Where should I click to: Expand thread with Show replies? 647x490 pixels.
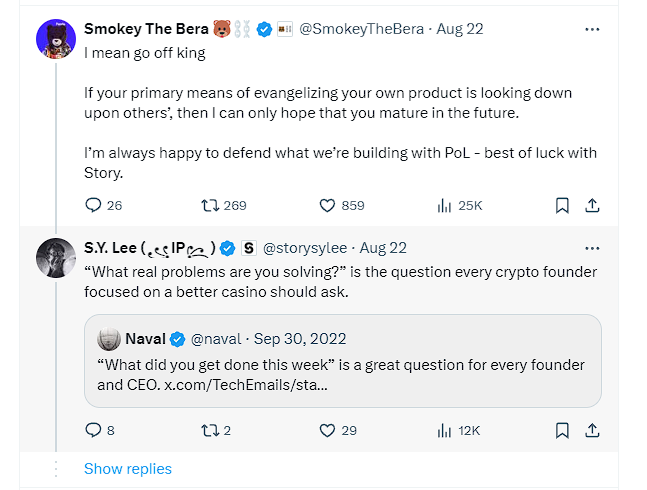point(128,468)
